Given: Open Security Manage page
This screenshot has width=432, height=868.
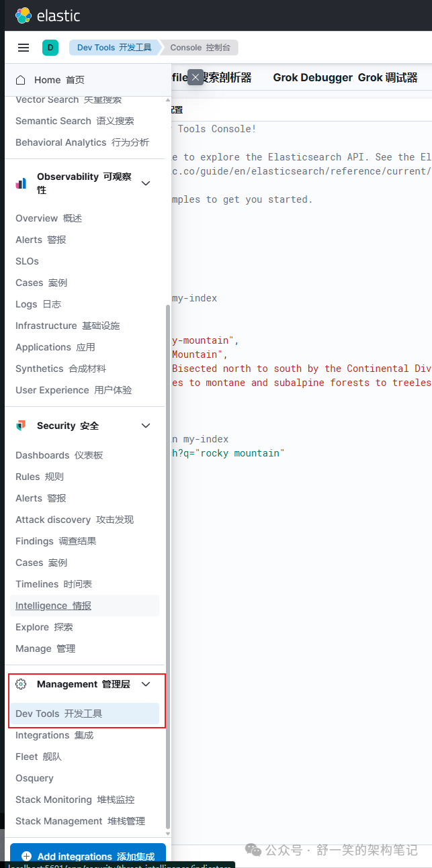Looking at the screenshot, I should click(45, 648).
